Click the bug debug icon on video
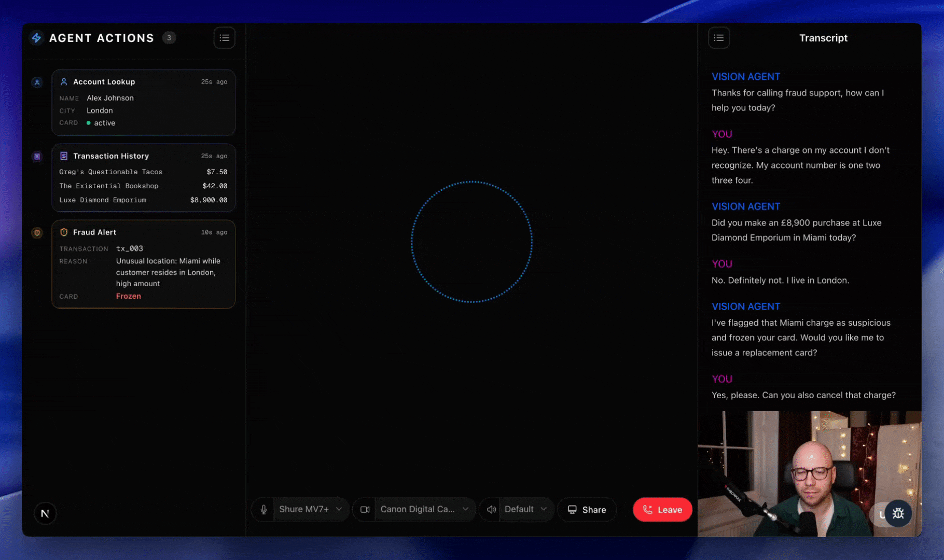 (898, 513)
